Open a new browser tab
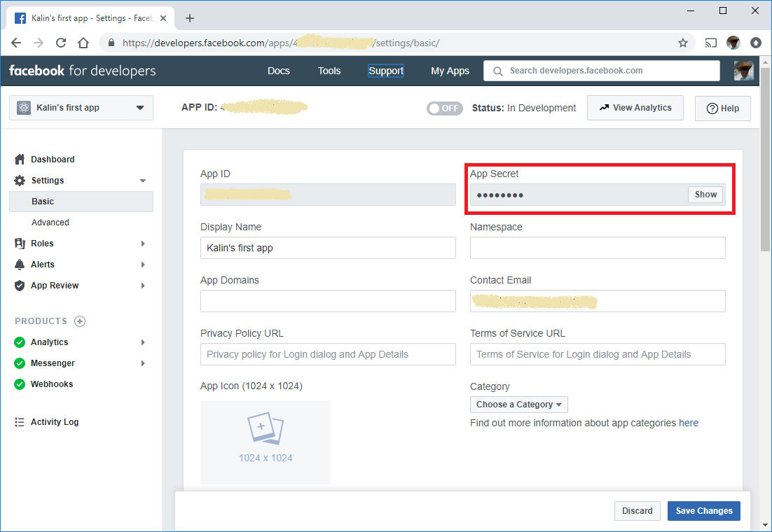The height and width of the screenshot is (532, 772). [x=190, y=18]
